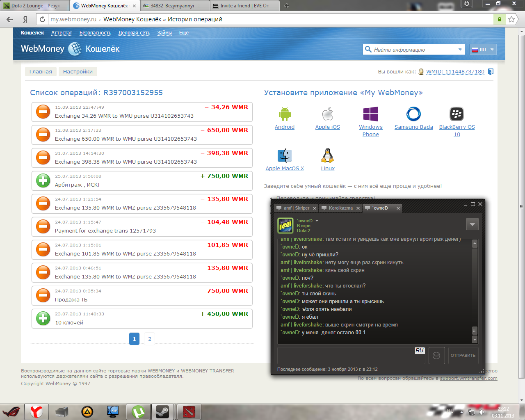The width and height of the screenshot is (525, 420).
Task: Click the browser address bar
Action: (271, 19)
